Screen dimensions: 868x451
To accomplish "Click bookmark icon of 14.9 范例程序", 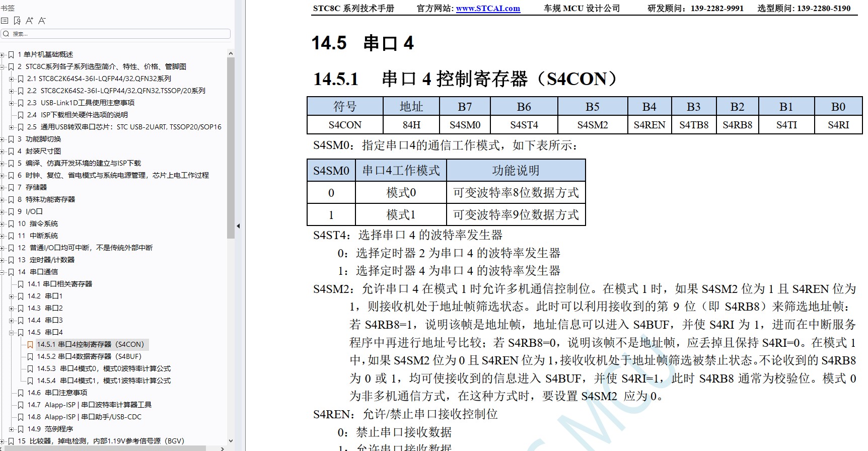I will (21, 429).
